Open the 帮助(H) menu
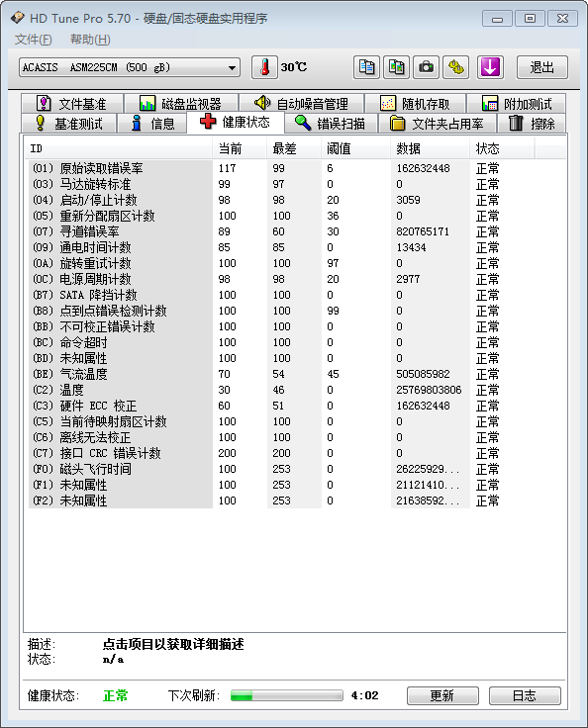588x728 pixels. click(90, 40)
